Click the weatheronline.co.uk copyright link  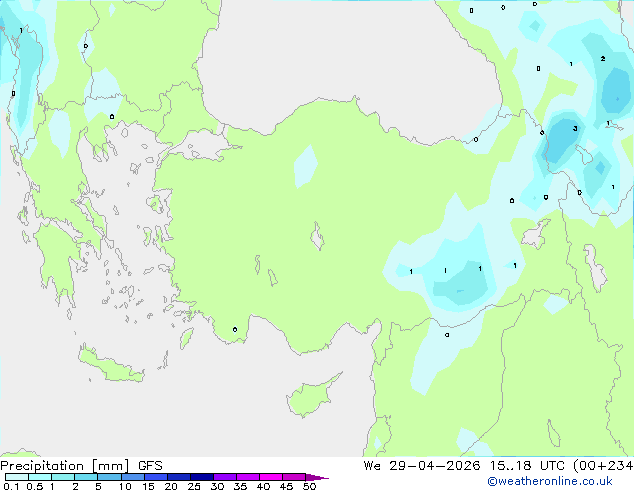550,481
